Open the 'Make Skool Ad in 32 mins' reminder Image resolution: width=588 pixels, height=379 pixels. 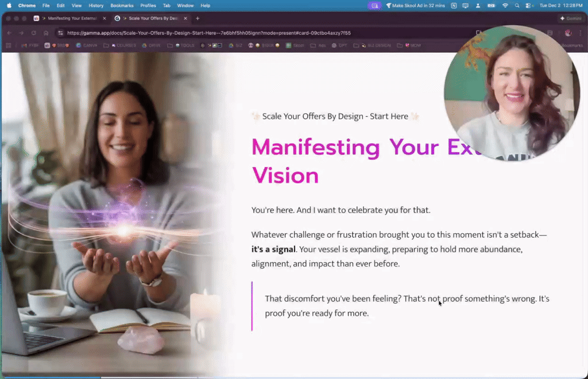[416, 6]
